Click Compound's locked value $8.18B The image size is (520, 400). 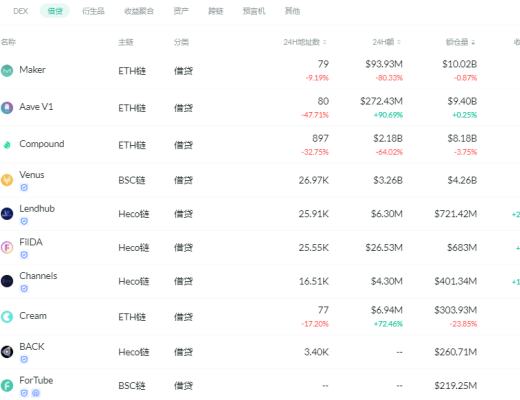tap(462, 138)
